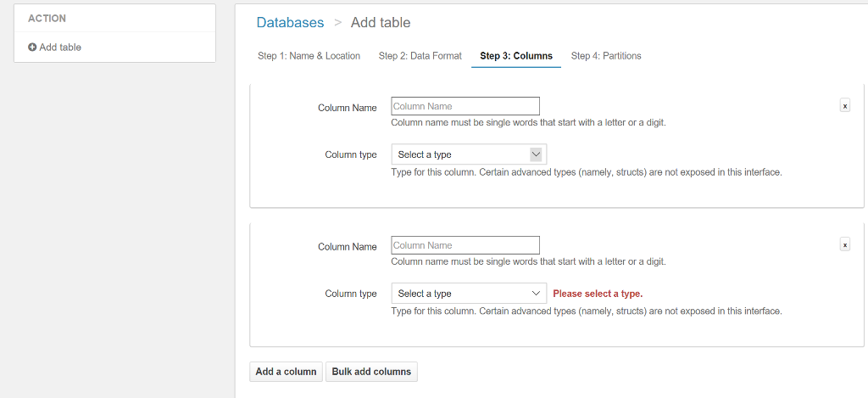This screenshot has width=868, height=398.
Task: Click the first column's Column type label
Action: 350,154
